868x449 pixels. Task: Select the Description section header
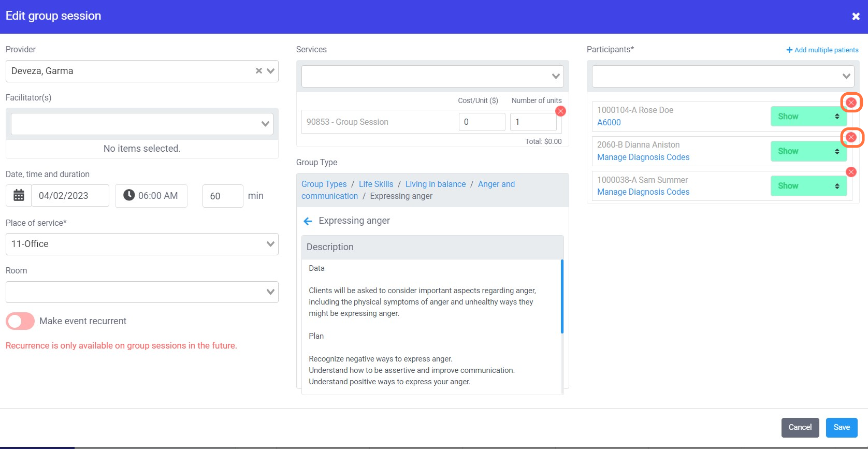[432, 247]
